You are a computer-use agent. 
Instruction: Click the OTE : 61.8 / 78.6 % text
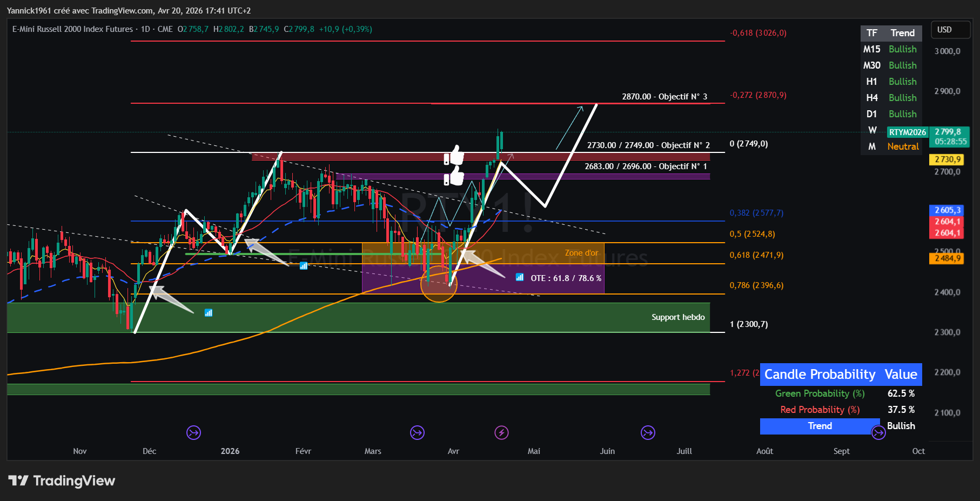tap(566, 278)
